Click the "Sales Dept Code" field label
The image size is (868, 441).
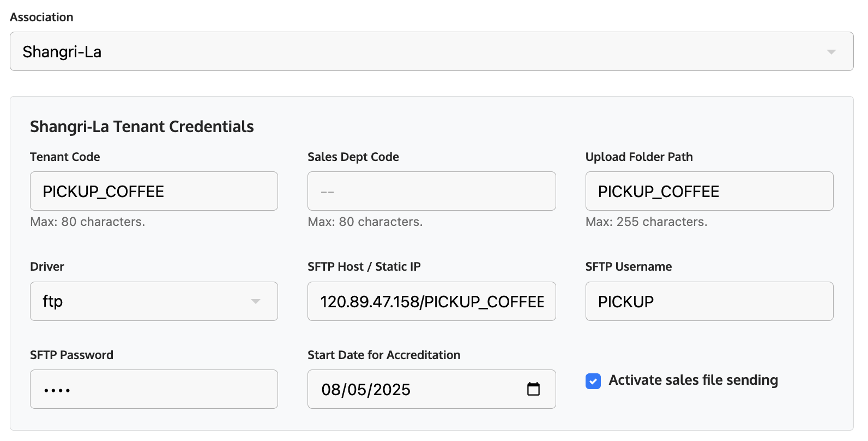point(353,157)
